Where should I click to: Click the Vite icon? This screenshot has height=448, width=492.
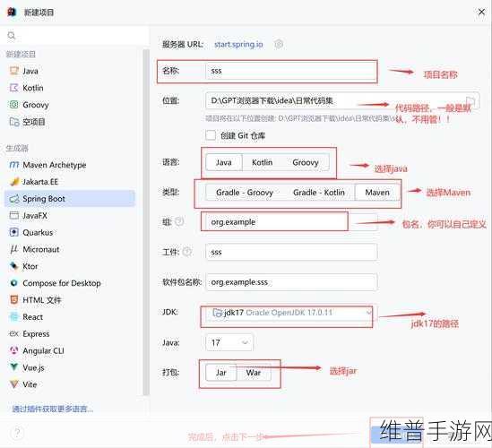(x=13, y=384)
